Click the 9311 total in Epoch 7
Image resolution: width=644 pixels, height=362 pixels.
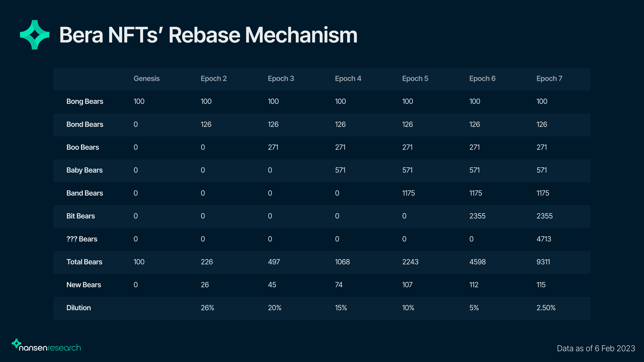pyautogui.click(x=543, y=262)
